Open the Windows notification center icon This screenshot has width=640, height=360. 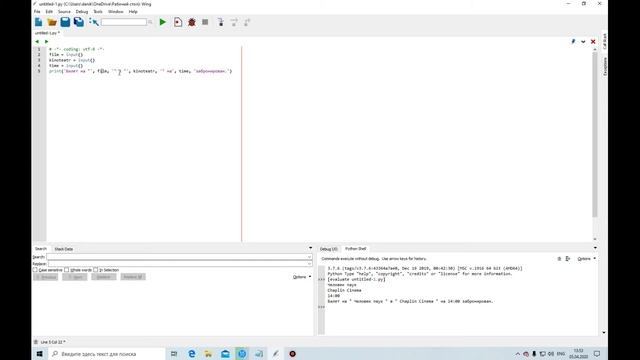click(597, 354)
